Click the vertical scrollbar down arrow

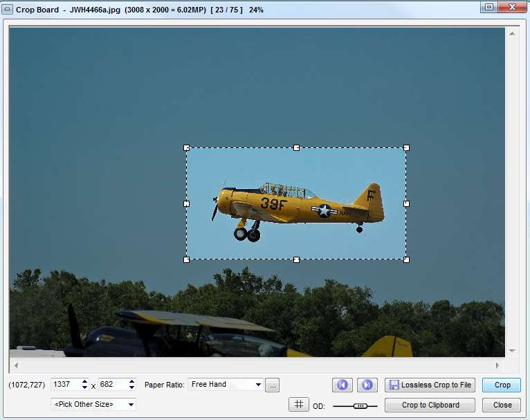512,351
